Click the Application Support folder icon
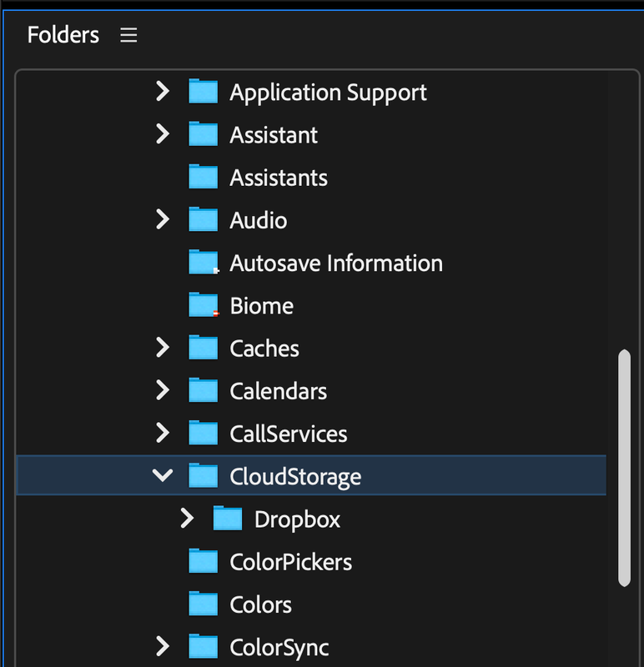Screen dimensions: 644x667 [203, 92]
